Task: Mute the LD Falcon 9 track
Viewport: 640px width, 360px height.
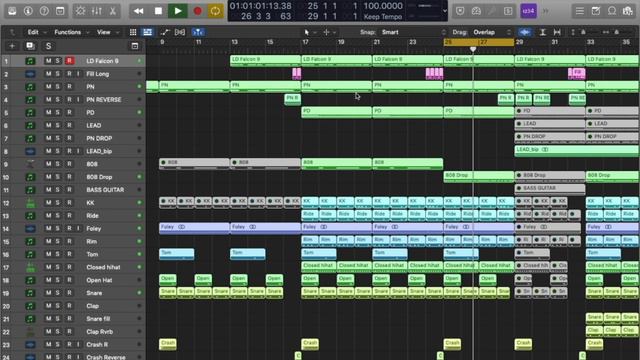Action: [x=49, y=61]
